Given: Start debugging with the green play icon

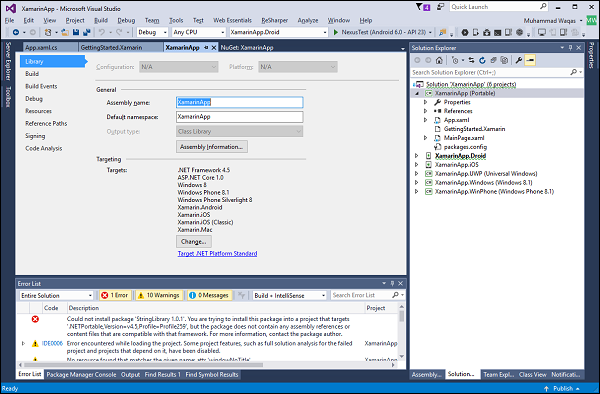Looking at the screenshot, I should 336,33.
